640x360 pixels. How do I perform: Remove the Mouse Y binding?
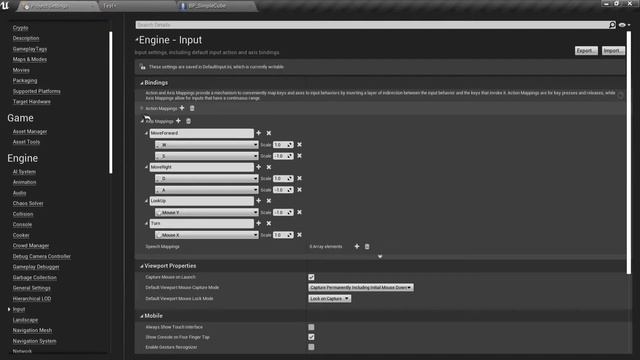point(299,212)
